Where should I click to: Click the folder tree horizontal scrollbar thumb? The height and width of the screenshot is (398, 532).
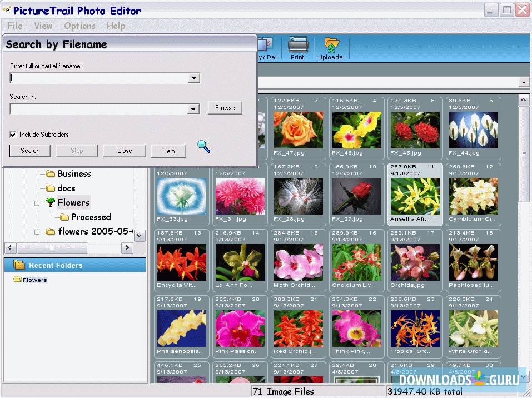tap(52, 248)
